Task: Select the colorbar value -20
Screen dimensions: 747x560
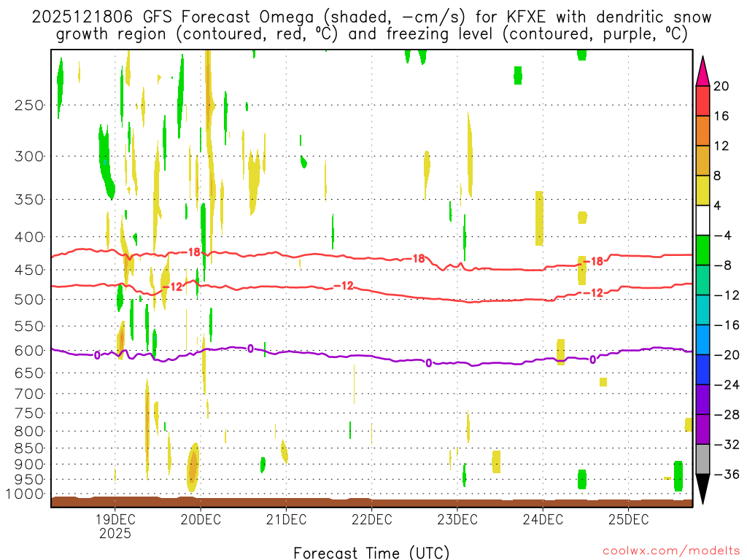Action: pos(727,355)
